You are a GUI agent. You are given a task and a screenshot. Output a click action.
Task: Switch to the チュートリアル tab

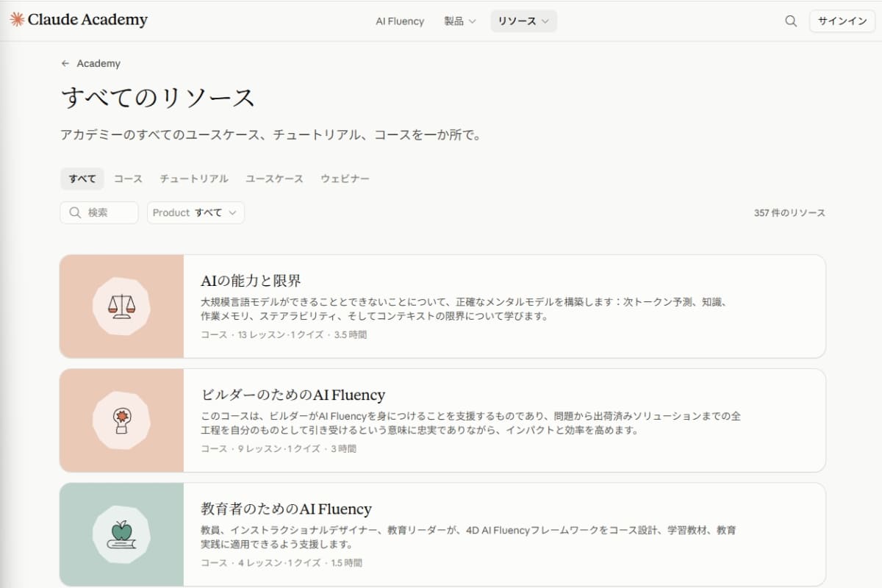[x=194, y=179]
